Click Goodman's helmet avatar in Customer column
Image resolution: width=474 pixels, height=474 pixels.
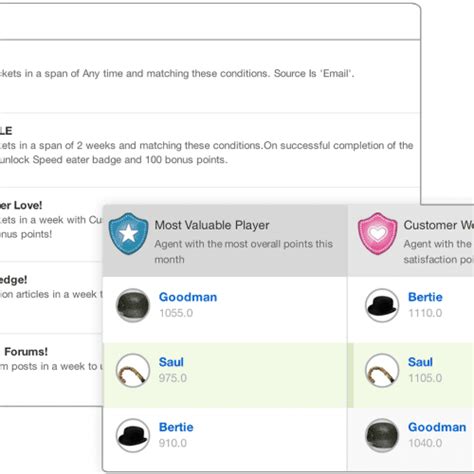(x=382, y=435)
